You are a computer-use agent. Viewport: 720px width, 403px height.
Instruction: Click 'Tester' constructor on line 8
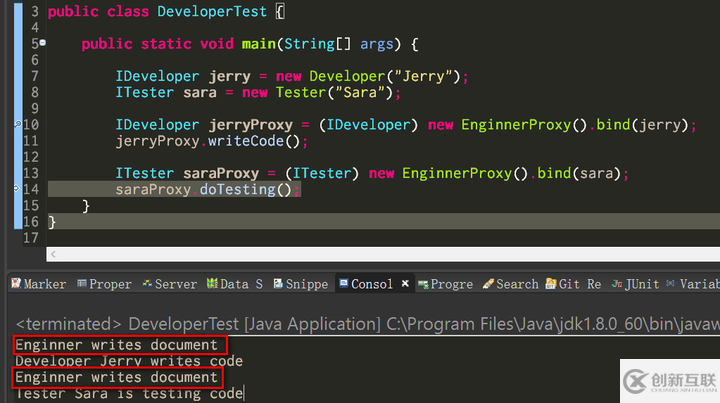tap(301, 92)
